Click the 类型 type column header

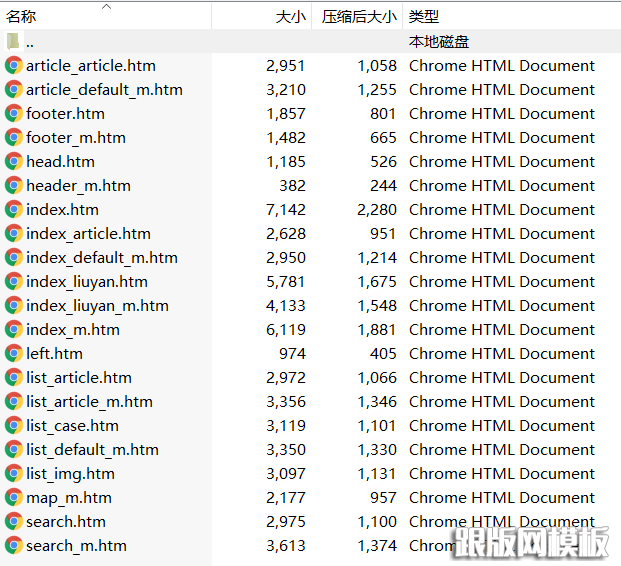[x=424, y=17]
